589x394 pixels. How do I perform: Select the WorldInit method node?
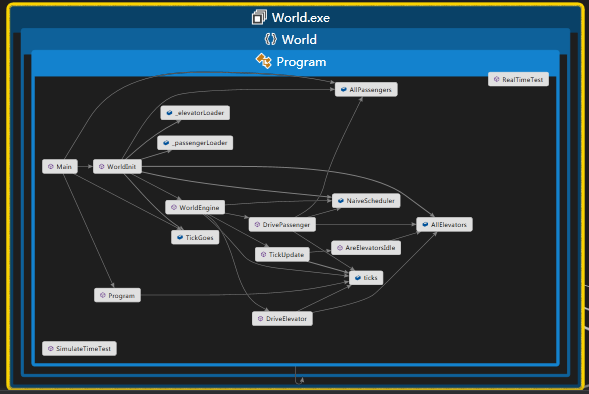[117, 166]
